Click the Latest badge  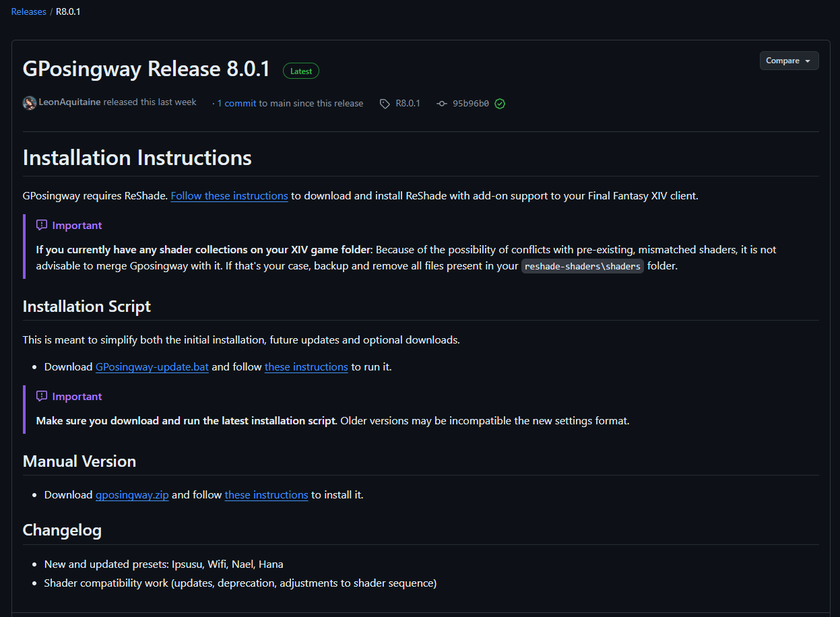pos(301,71)
